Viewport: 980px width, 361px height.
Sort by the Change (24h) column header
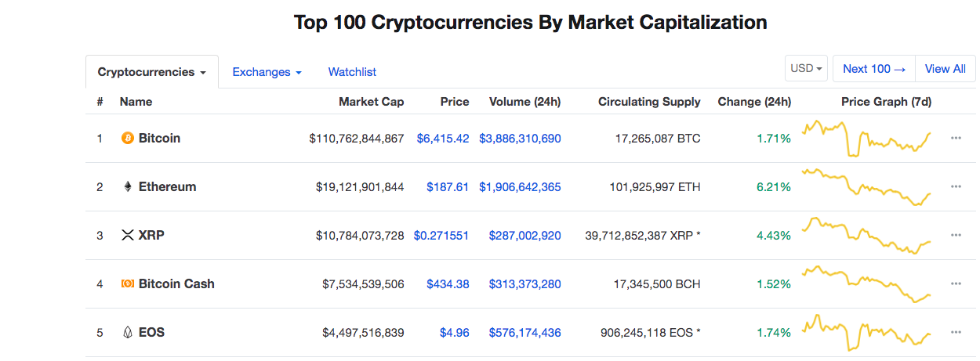pyautogui.click(x=754, y=102)
